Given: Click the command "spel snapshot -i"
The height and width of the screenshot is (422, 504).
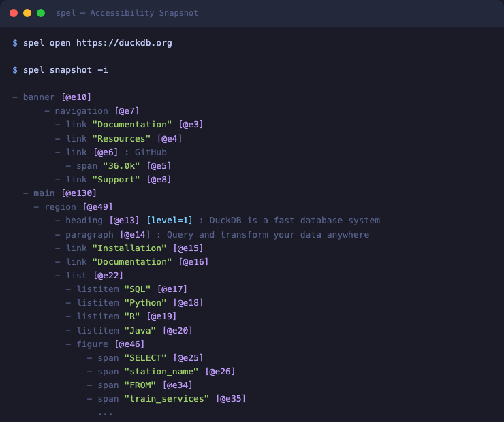Looking at the screenshot, I should [x=65, y=70].
